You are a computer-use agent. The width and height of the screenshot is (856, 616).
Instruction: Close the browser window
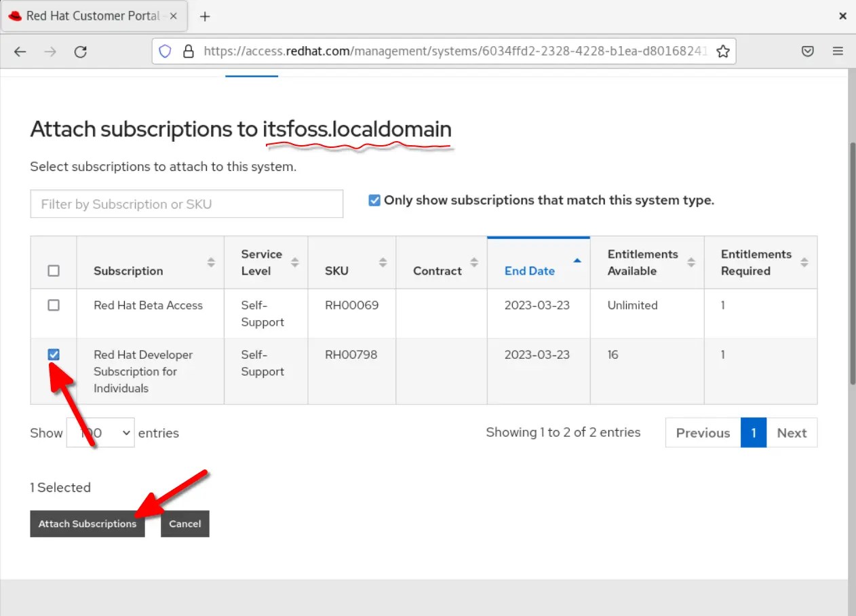pos(843,16)
